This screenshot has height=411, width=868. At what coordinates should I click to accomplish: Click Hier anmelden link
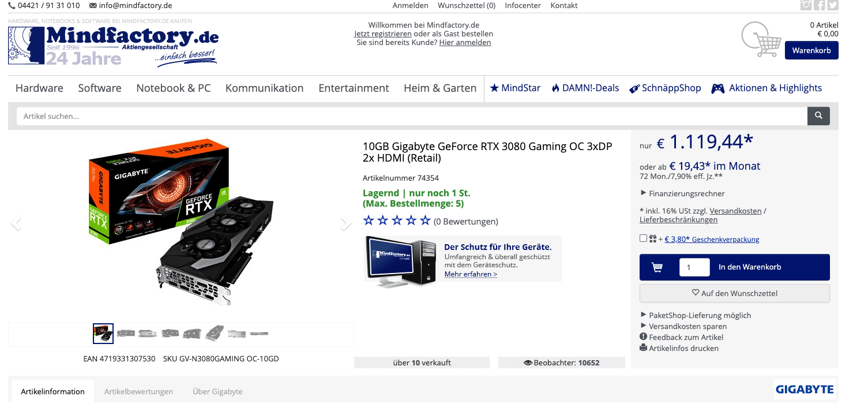coord(465,42)
